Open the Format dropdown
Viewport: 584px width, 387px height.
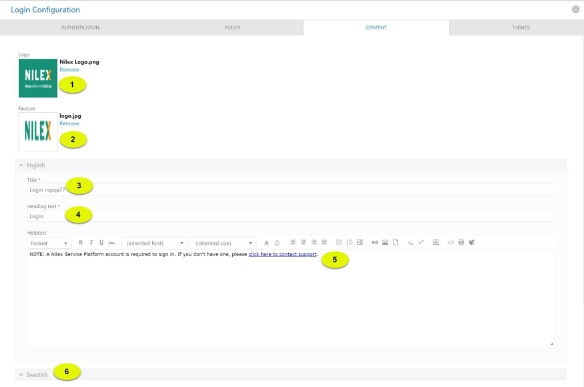(49, 243)
